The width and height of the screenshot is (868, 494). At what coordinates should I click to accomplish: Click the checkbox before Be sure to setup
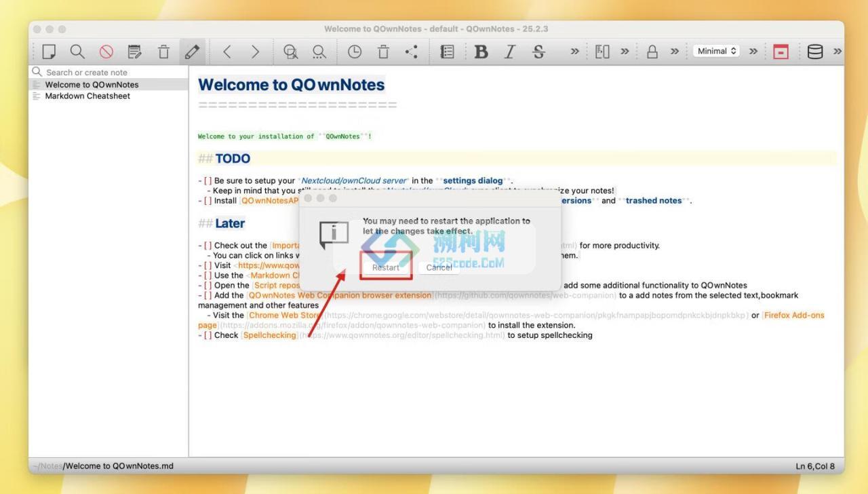[208, 181]
